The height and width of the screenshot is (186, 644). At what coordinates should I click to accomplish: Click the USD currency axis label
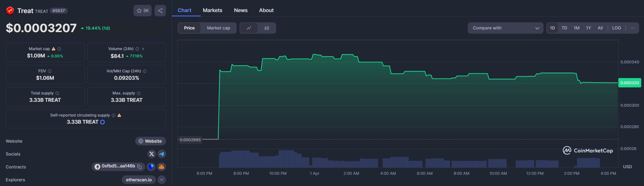tap(627, 167)
